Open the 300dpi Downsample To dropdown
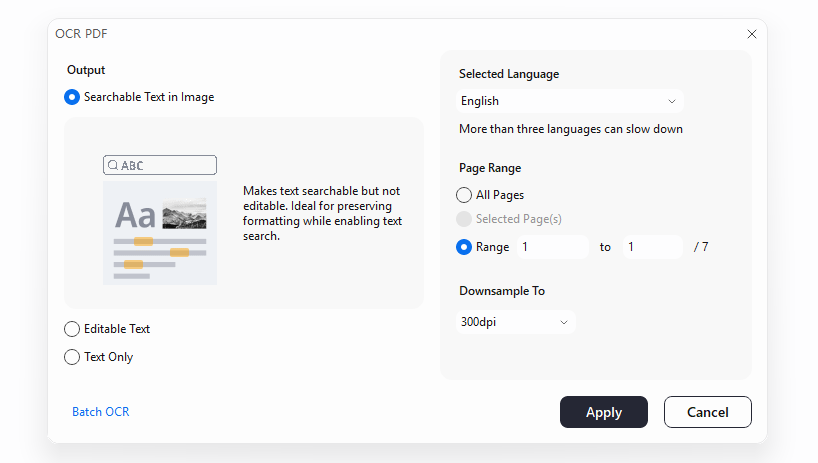Screen dimensions: 818x463 [x=515, y=322]
